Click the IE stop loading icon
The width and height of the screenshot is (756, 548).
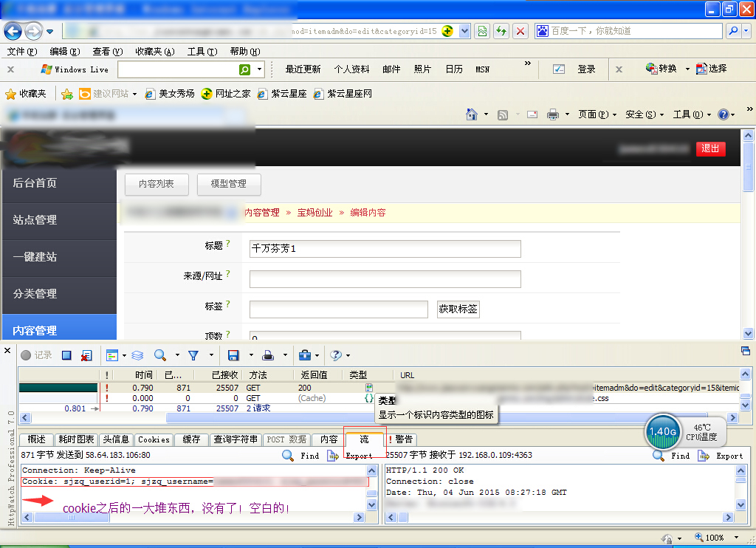520,31
